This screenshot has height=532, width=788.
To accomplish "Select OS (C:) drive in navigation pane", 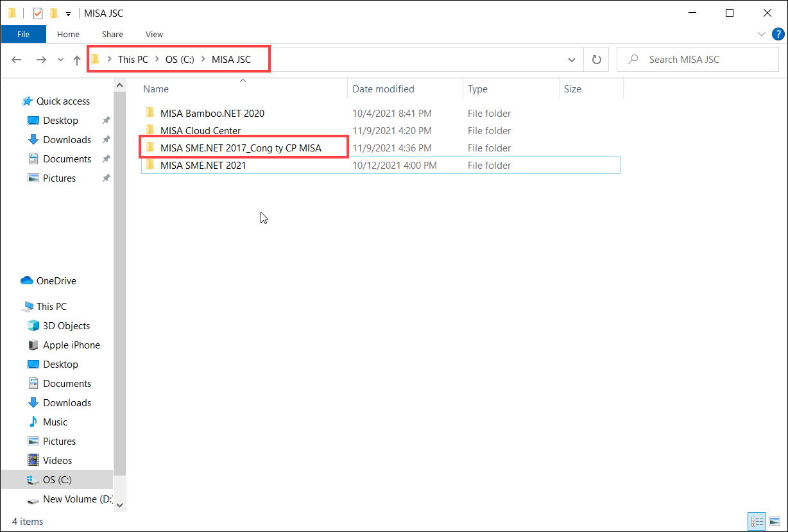I will click(57, 479).
